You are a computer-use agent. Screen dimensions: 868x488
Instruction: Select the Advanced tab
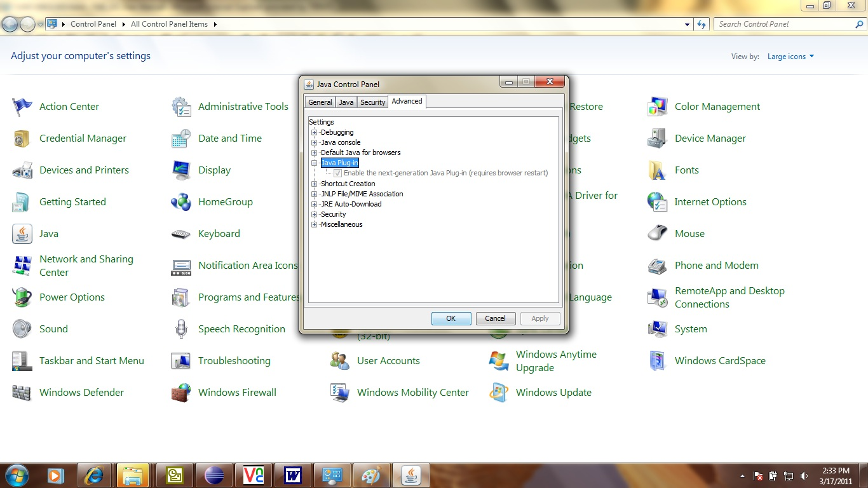407,102
